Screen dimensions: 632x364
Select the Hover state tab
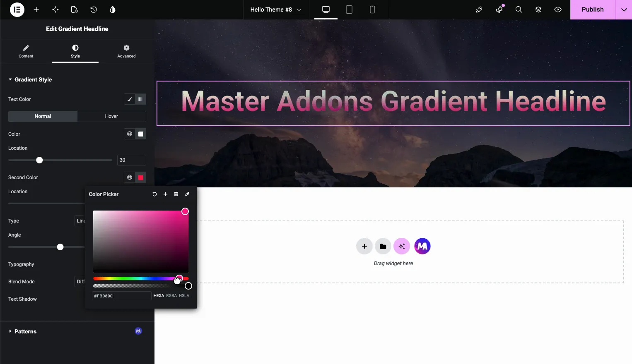tap(111, 116)
